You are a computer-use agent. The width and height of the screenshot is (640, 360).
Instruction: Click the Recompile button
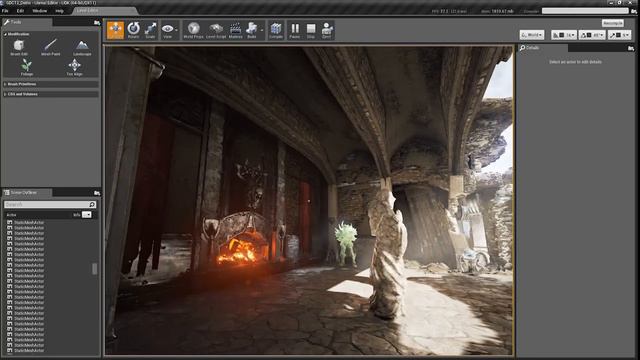coord(613,23)
